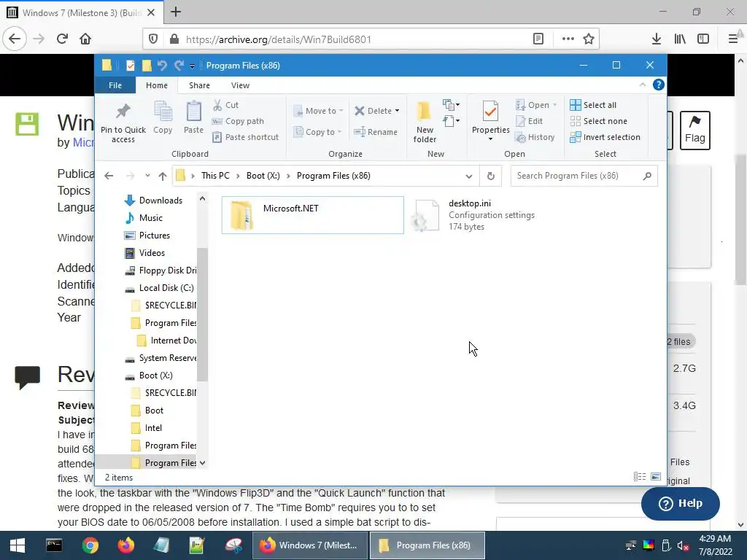Viewport: 747px width, 560px height.
Task: Open Windows Start button
Action: pyautogui.click(x=18, y=545)
